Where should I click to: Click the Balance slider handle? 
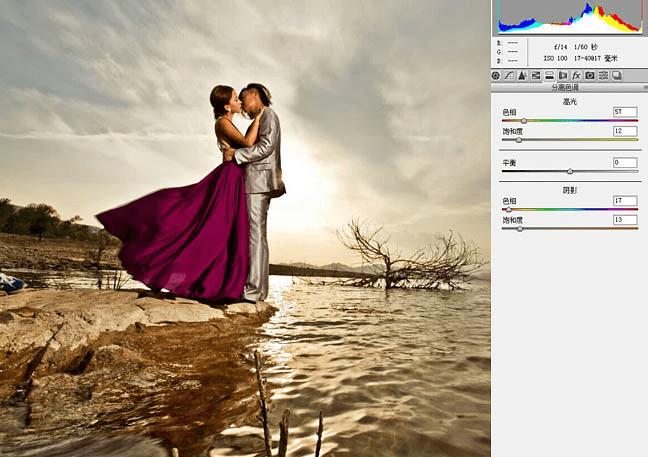coord(570,171)
